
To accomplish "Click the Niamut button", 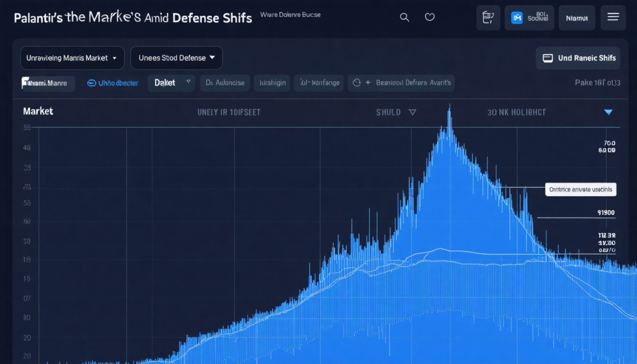I will (577, 18).
